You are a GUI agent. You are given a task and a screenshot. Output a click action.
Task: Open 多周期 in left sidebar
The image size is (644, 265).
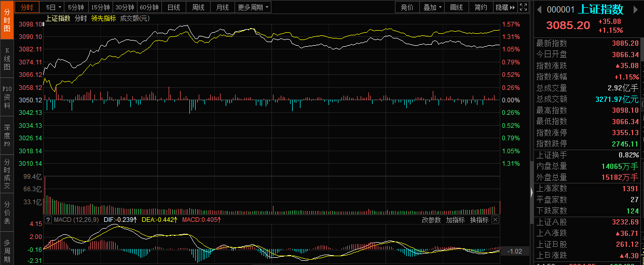pyautogui.click(x=7, y=251)
